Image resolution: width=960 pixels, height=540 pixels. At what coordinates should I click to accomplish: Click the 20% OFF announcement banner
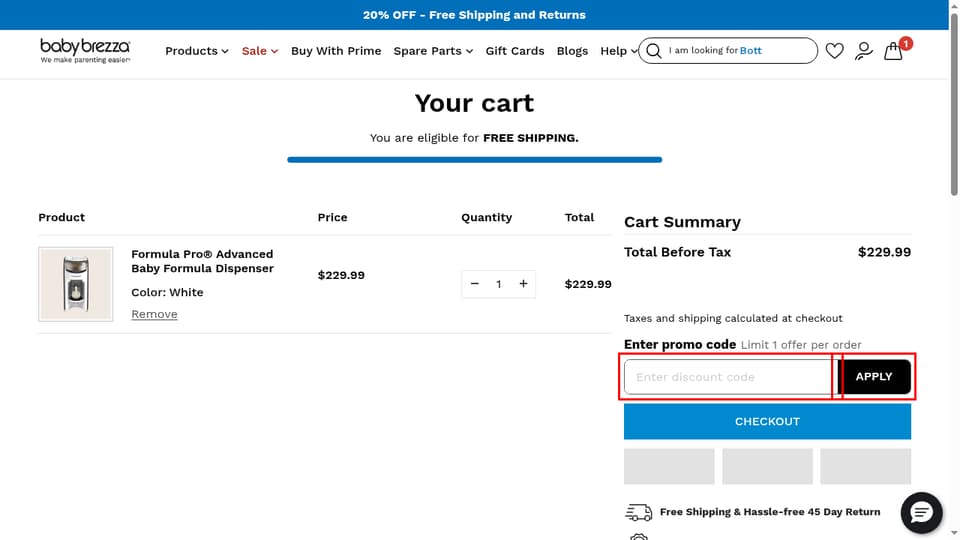click(x=474, y=15)
